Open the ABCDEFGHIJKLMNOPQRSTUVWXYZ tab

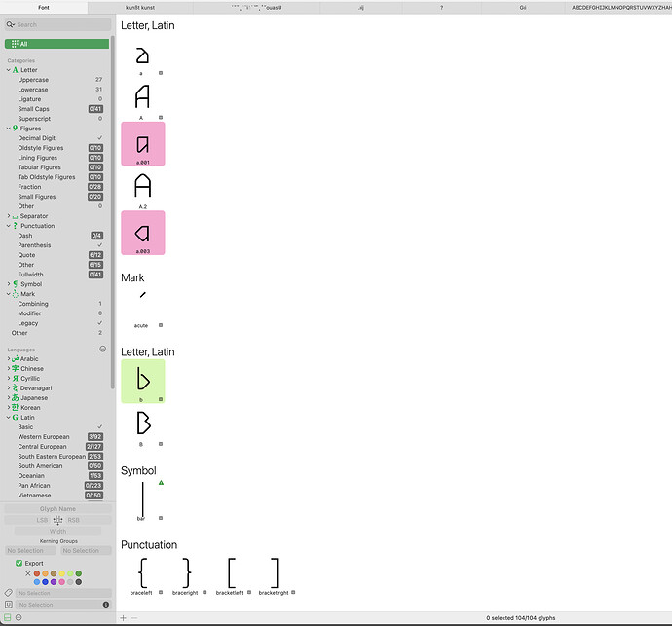point(618,7)
